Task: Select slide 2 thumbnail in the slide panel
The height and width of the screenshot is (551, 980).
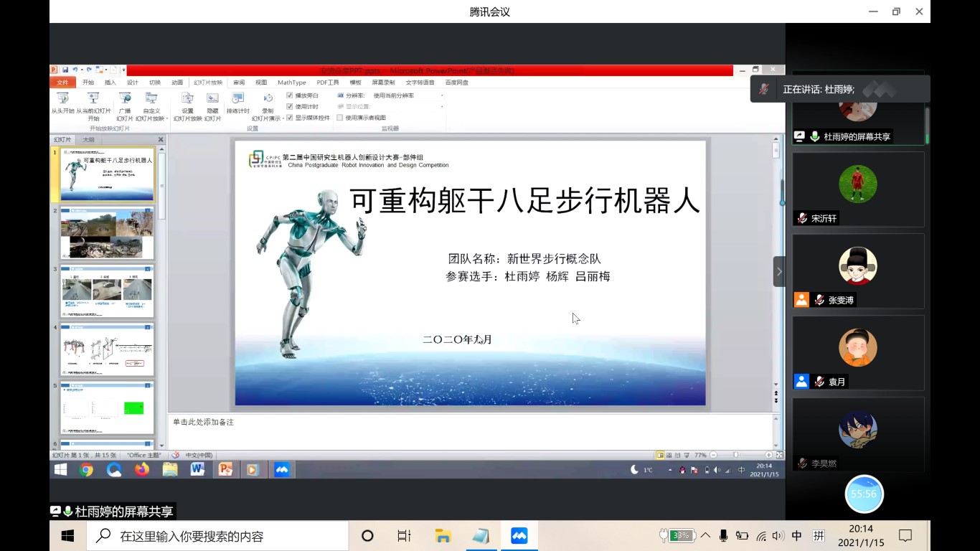Action: [107, 233]
